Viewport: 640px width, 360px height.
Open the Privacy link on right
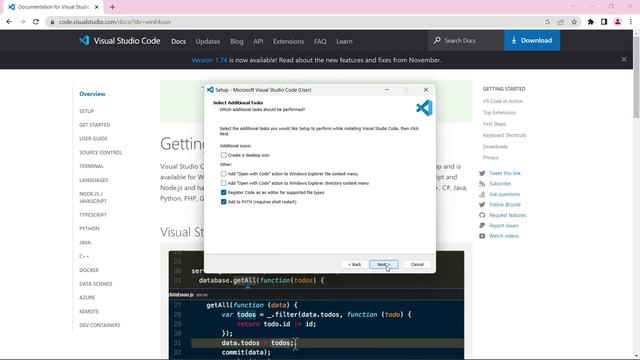point(491,158)
